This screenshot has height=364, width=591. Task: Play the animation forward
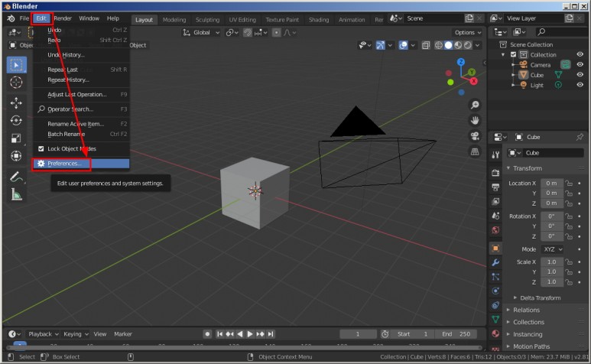click(250, 334)
